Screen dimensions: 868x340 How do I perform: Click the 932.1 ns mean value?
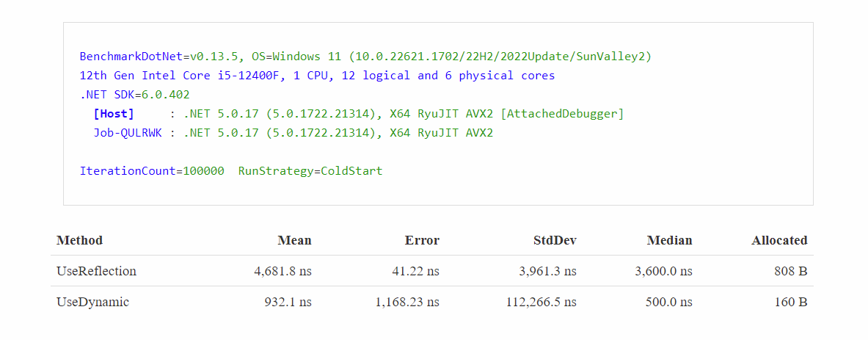288,302
